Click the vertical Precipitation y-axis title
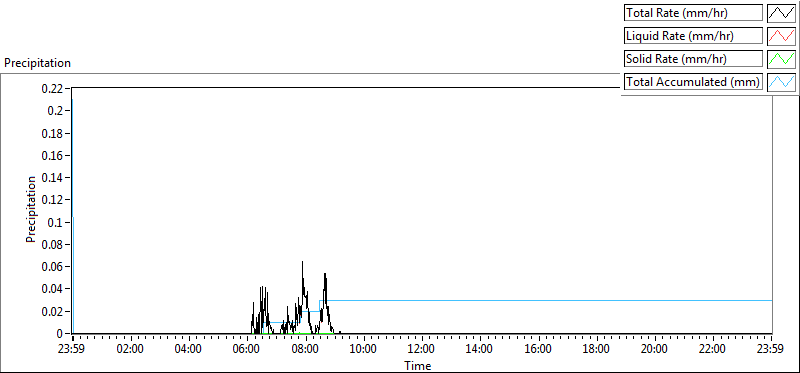 (x=31, y=209)
